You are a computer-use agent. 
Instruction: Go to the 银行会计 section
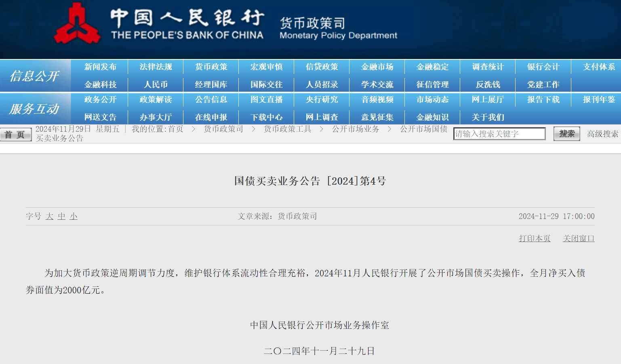pos(543,67)
